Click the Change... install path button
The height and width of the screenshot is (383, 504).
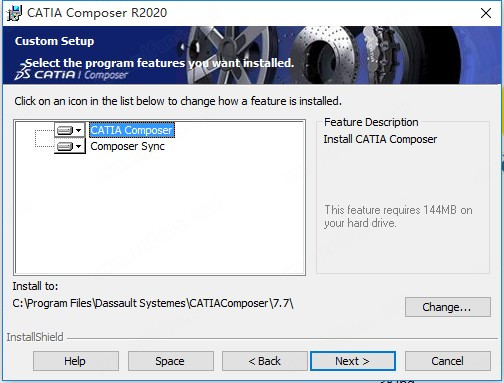coord(448,307)
